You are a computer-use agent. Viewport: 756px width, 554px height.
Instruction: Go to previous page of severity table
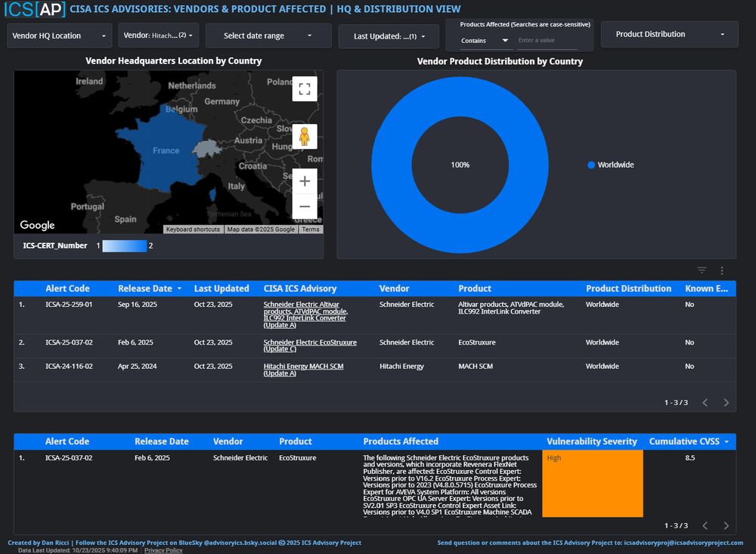[x=705, y=525]
